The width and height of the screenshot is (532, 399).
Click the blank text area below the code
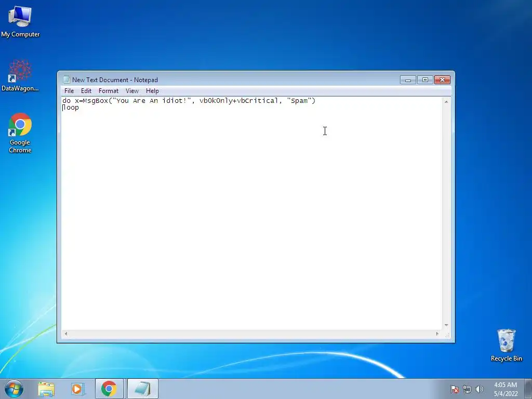point(251,220)
